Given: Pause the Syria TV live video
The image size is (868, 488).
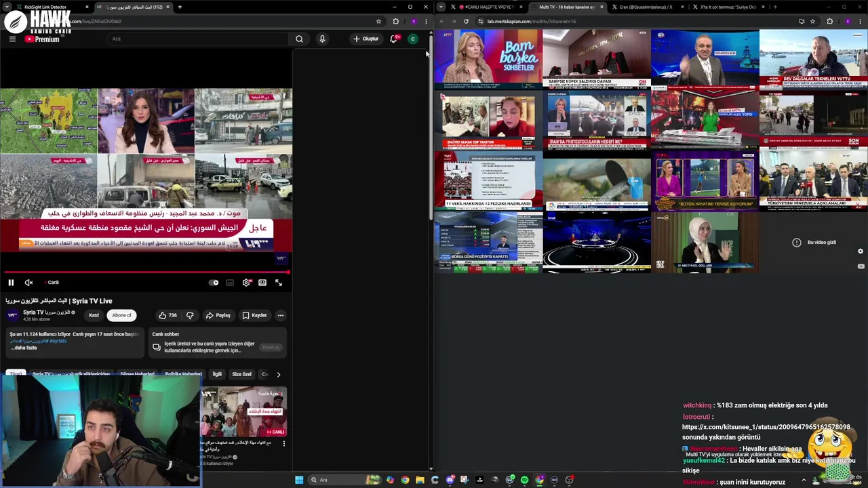Looking at the screenshot, I should coord(11,283).
